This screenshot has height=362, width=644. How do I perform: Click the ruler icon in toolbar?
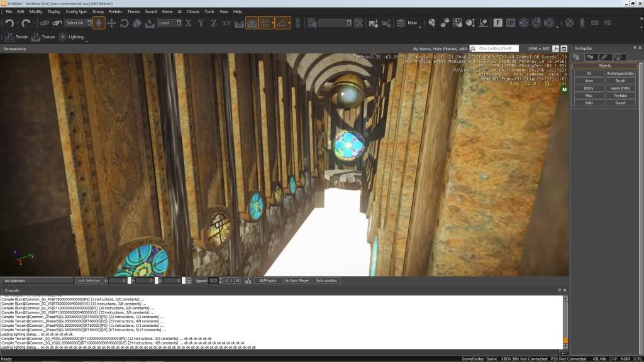pos(297,23)
